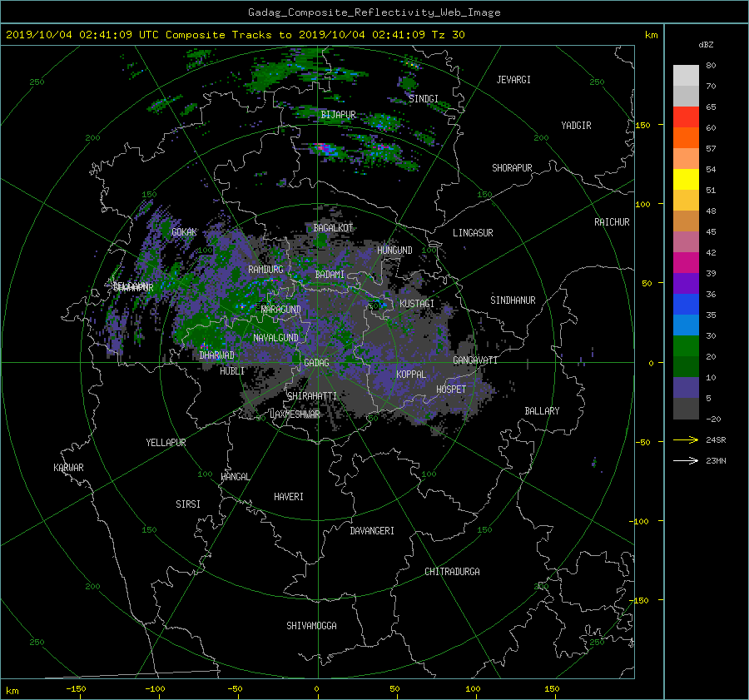The image size is (749, 700).
Task: Click the KUSTAGI city label
Action: coord(417,304)
